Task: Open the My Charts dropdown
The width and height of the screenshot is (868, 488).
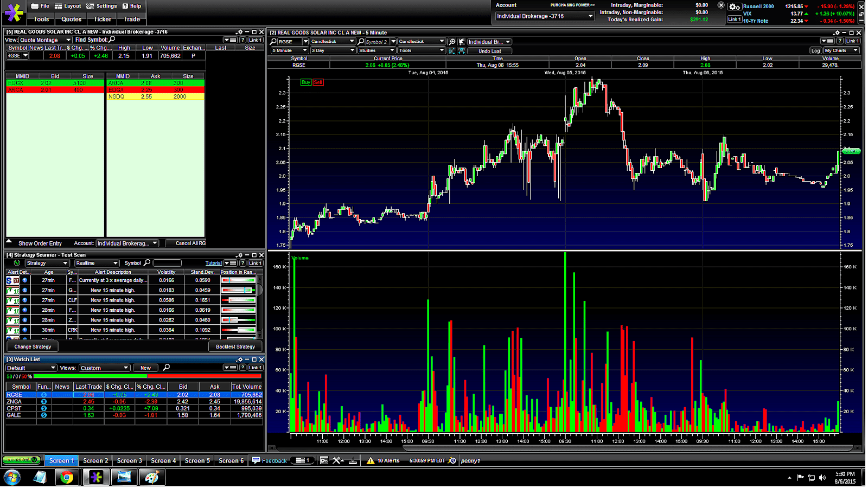Action: [x=841, y=50]
